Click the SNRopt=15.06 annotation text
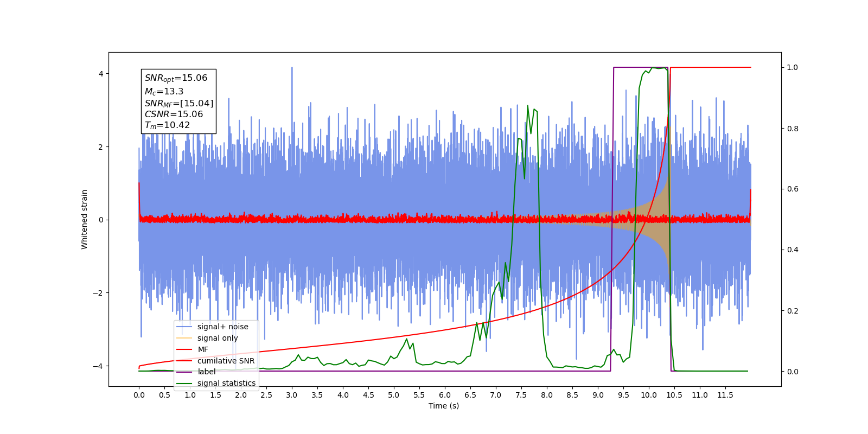This screenshot has width=868, height=434. [x=176, y=78]
